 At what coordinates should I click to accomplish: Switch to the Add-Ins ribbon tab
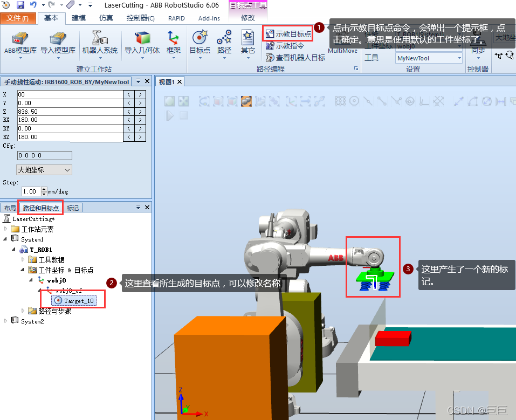pos(209,18)
